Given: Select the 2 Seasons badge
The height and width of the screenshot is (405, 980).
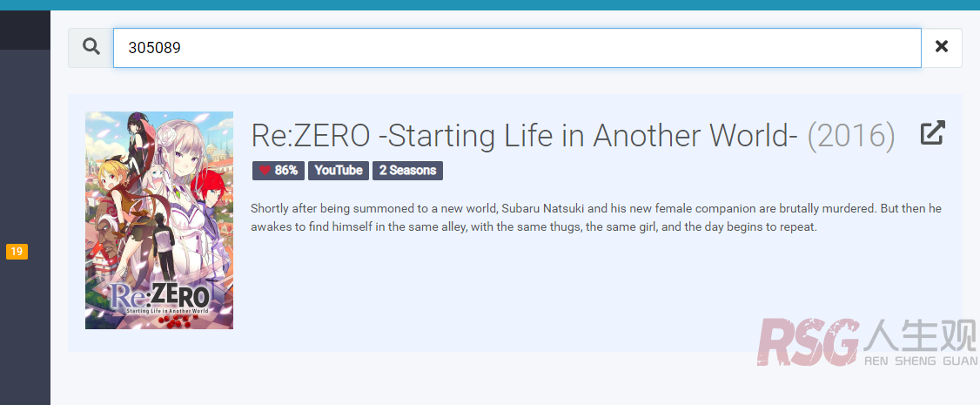Looking at the screenshot, I should click(x=407, y=171).
